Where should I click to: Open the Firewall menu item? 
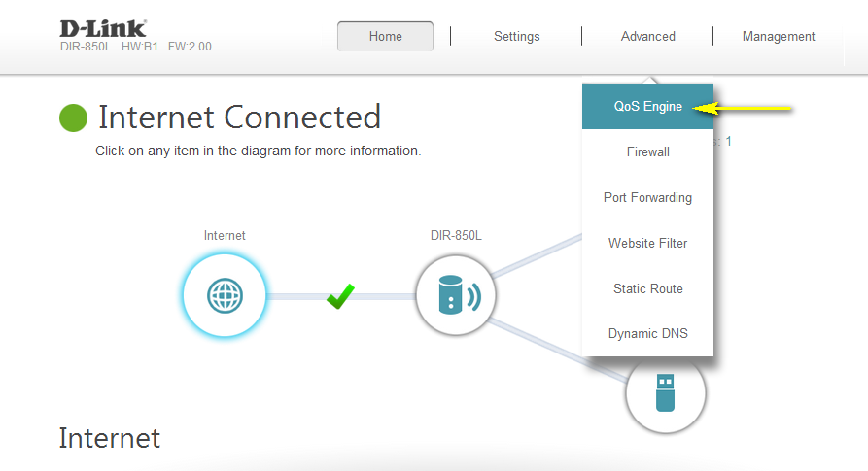[x=647, y=152]
